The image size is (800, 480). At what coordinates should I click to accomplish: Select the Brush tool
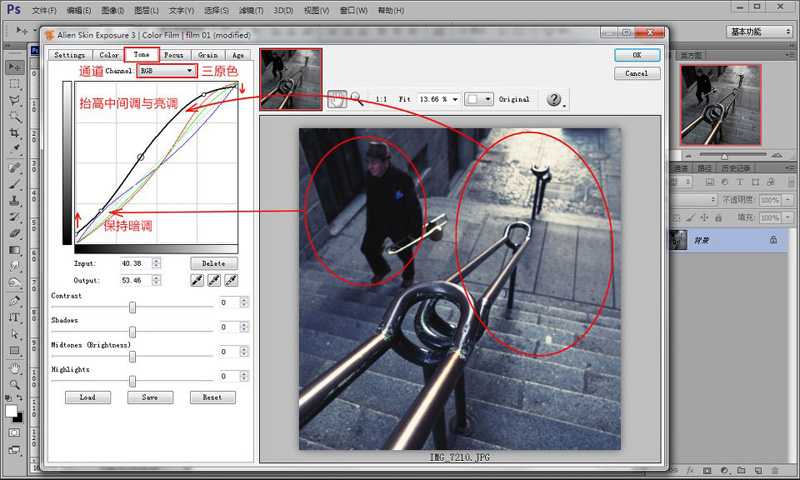pyautogui.click(x=14, y=184)
